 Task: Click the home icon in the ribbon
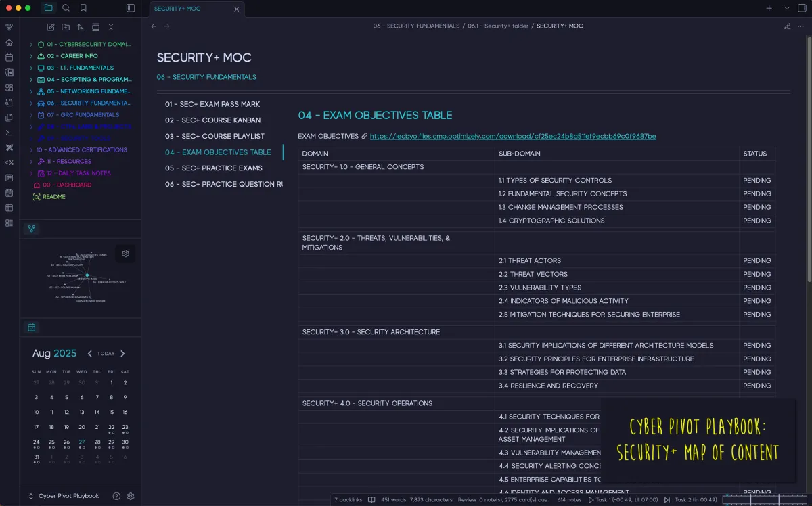tap(9, 42)
